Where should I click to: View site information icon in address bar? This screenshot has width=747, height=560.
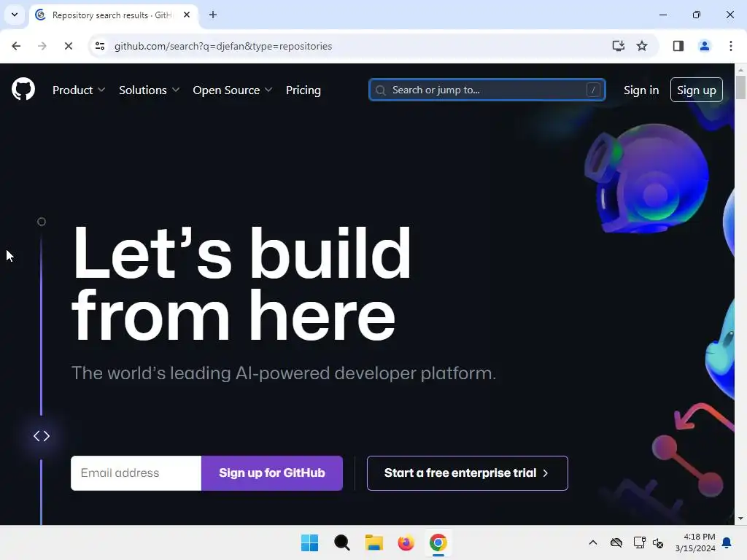(100, 46)
